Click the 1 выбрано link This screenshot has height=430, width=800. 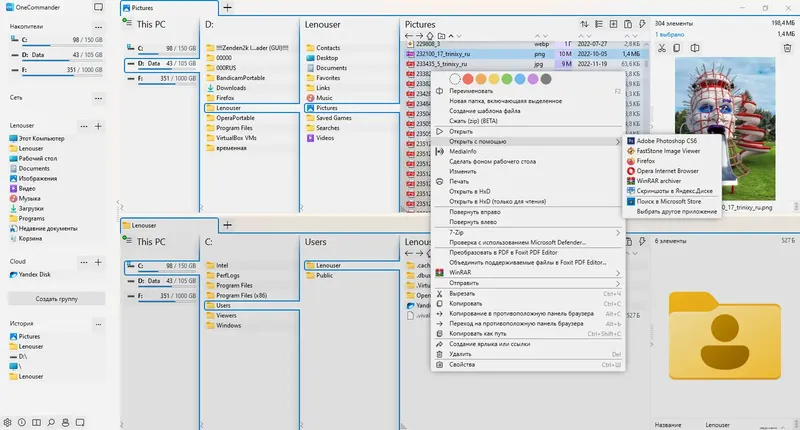669,34
